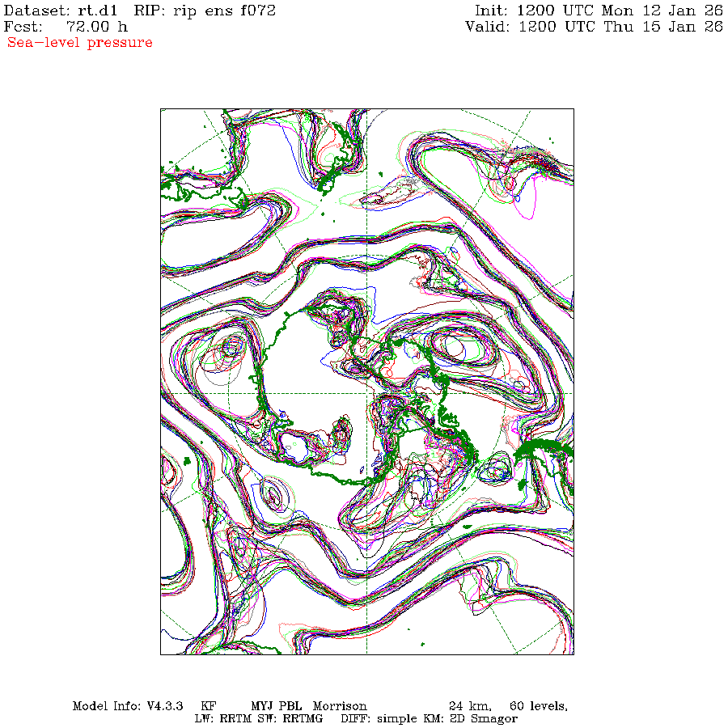Click the 'SW: RRTMG' label

[290, 719]
